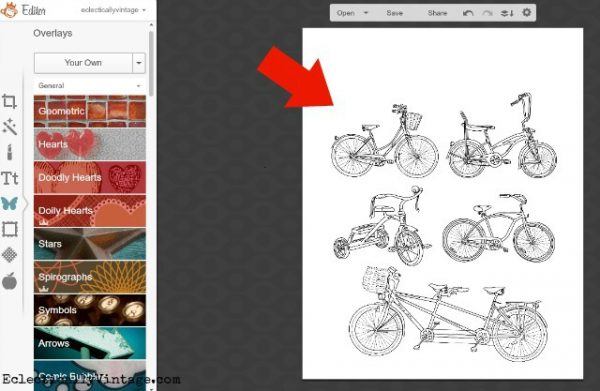
Task: Open the Stars overlay category
Action: [x=90, y=244]
